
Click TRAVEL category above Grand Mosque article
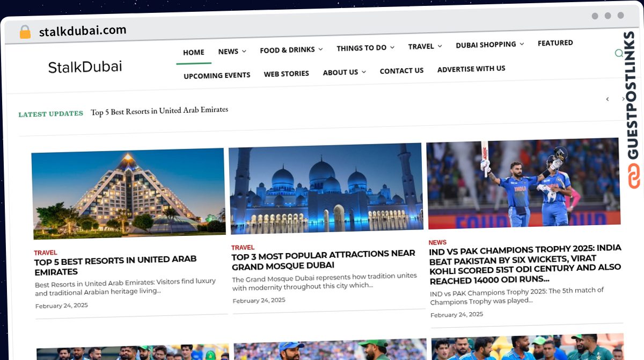243,248
